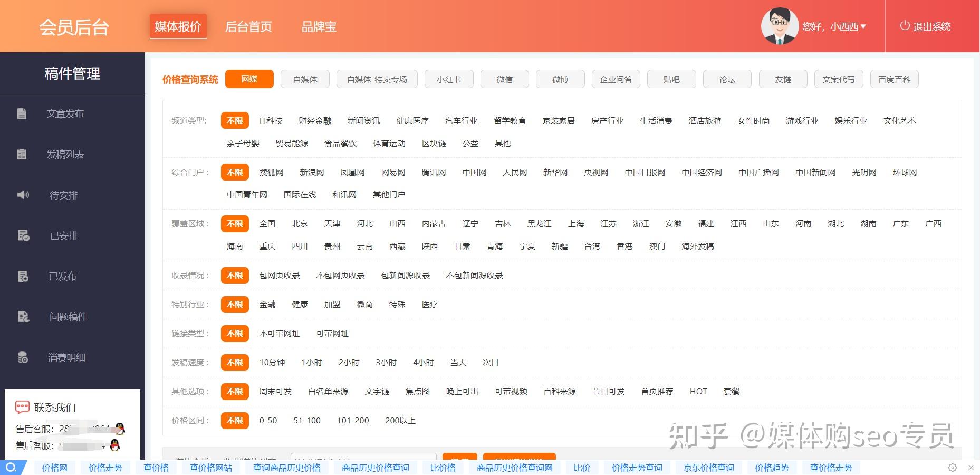980x475 pixels.
Task: Select 金融 special industry filter
Action: (x=267, y=304)
